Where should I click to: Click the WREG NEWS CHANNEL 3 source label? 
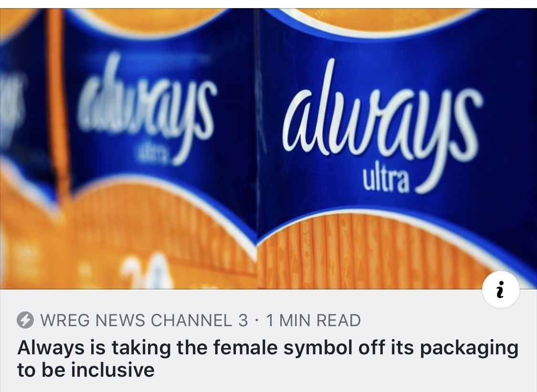coord(144,320)
